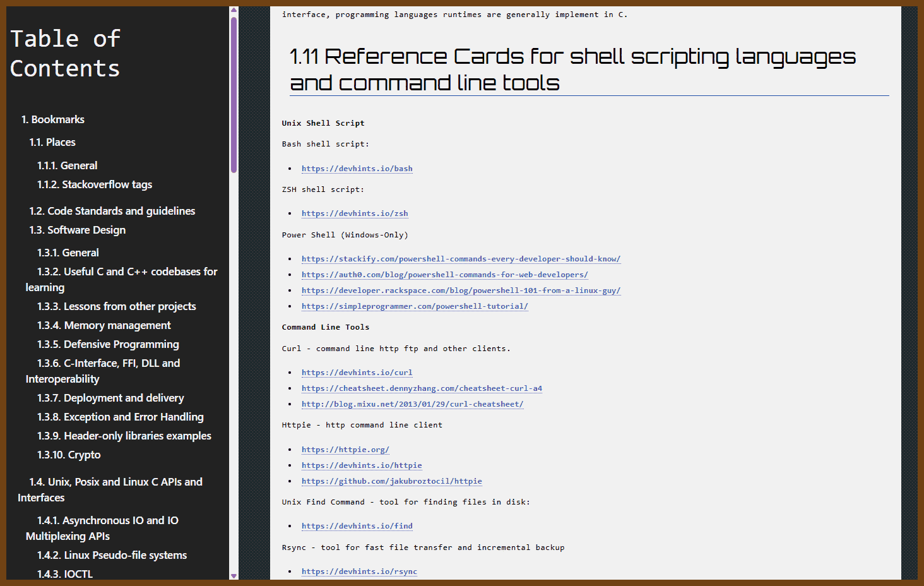Open 1.3.6. C-Interface, FFI, DLL entry
Viewport: 924px width, 586px height.
pyautogui.click(x=103, y=371)
